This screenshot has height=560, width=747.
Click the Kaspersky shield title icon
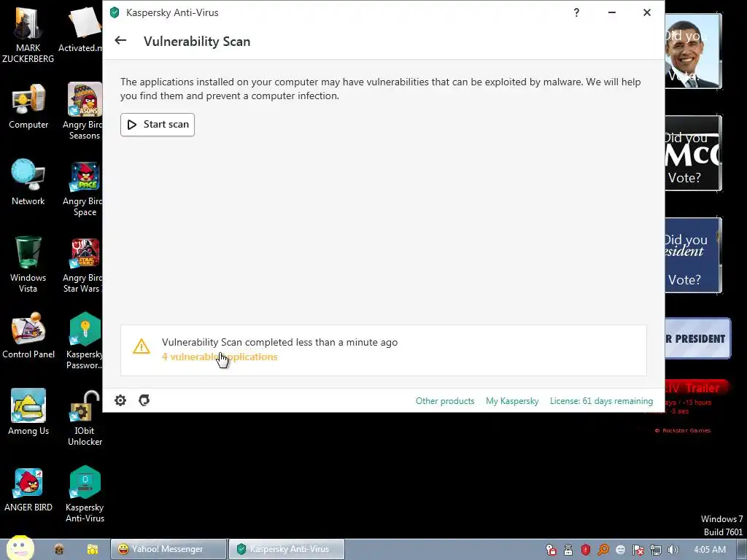(115, 13)
